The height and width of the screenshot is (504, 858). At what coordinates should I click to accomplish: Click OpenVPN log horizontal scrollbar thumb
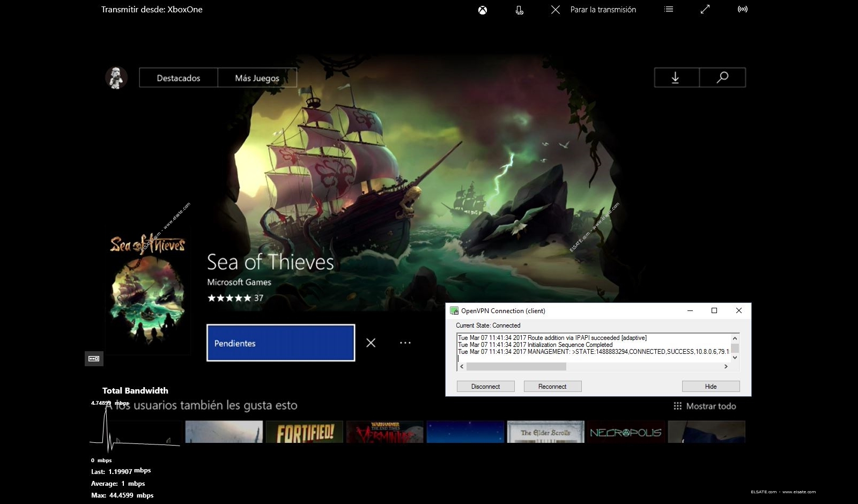click(516, 367)
